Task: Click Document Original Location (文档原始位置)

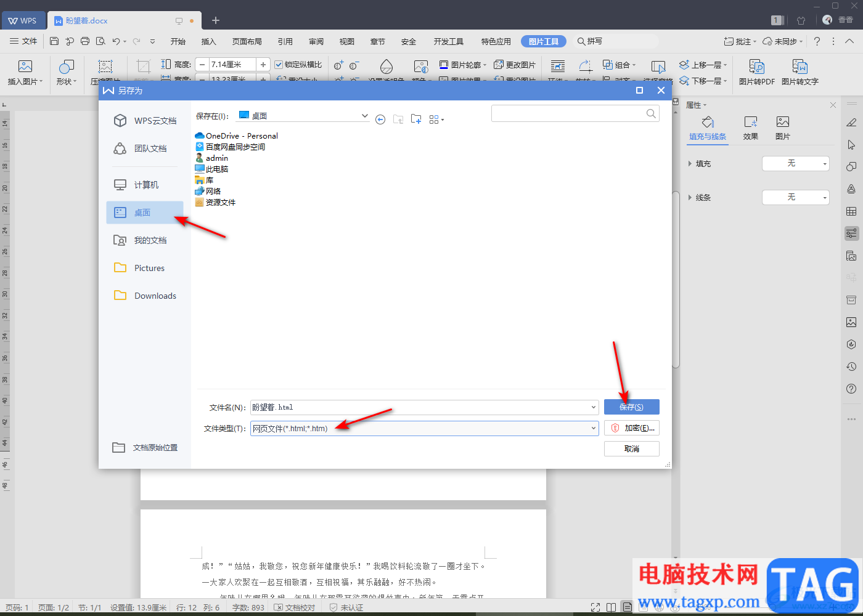Action: 145,448
